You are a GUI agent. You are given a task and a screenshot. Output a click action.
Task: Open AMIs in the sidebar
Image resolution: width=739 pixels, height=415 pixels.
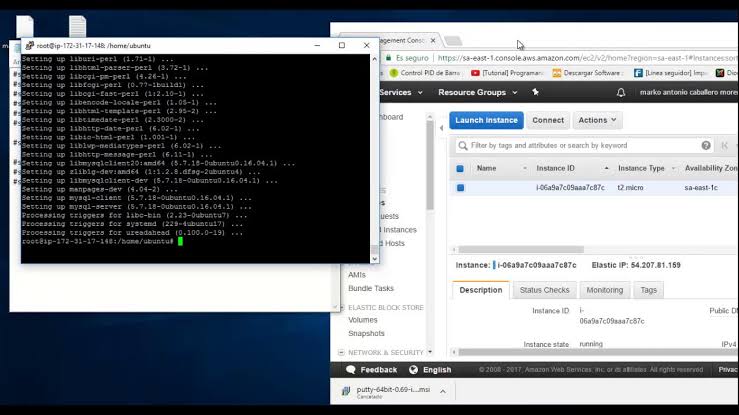357,275
